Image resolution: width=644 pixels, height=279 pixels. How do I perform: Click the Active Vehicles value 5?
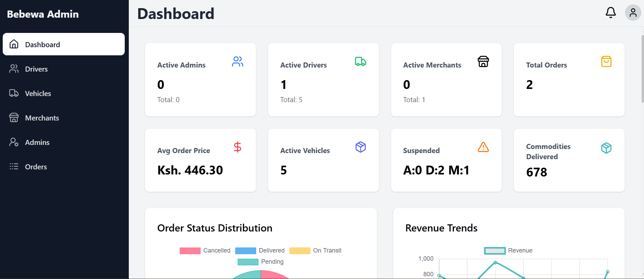(284, 170)
